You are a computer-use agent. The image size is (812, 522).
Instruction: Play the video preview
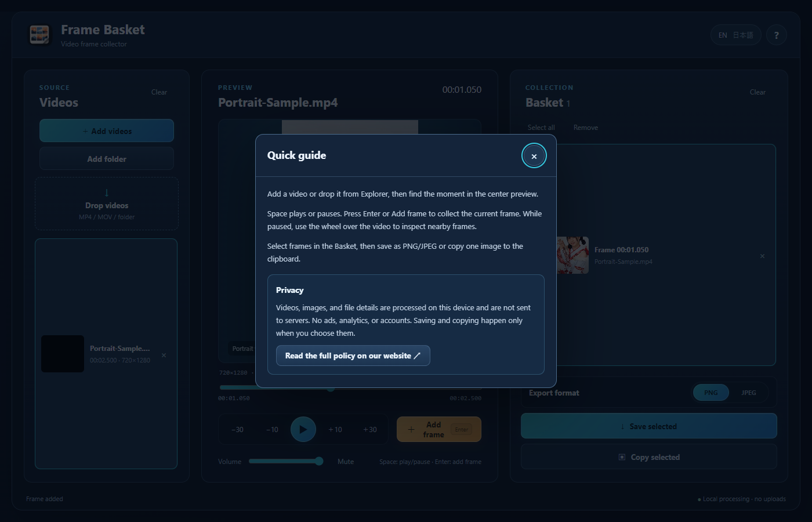(303, 429)
